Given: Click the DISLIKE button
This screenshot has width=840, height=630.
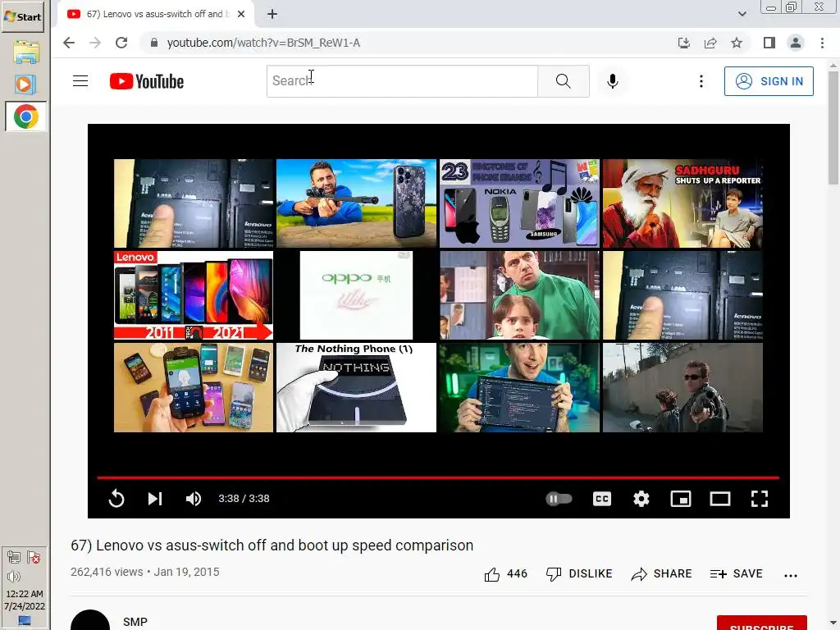Looking at the screenshot, I should click(579, 573).
